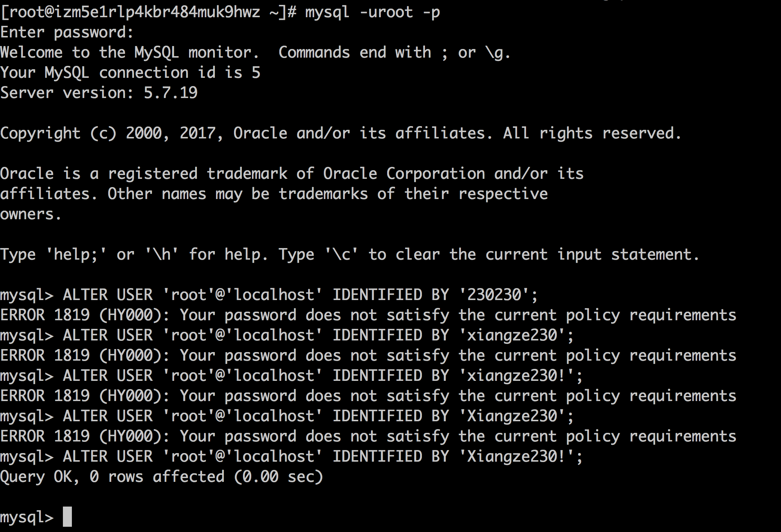Viewport: 781px width, 532px height.
Task: Click 'Oracle Corporation' in the trademark line
Action: (404, 174)
